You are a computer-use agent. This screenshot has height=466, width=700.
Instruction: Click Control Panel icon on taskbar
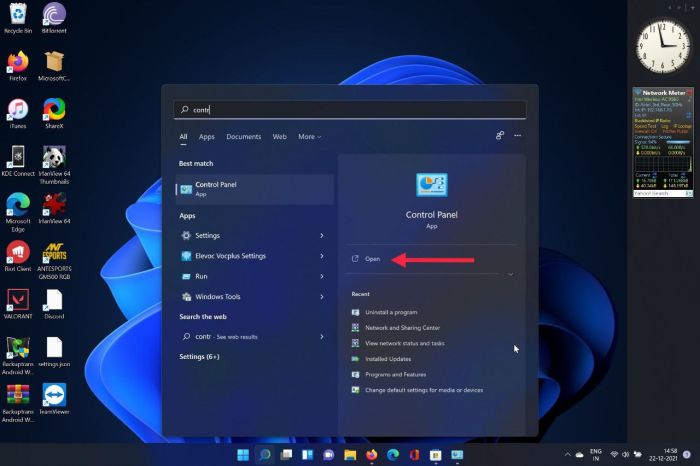tap(457, 455)
